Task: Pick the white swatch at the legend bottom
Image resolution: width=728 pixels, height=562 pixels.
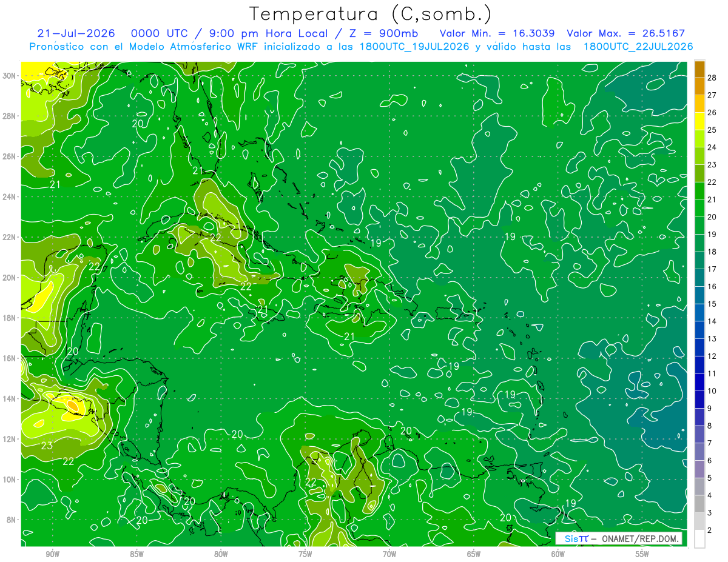Action: (699, 538)
